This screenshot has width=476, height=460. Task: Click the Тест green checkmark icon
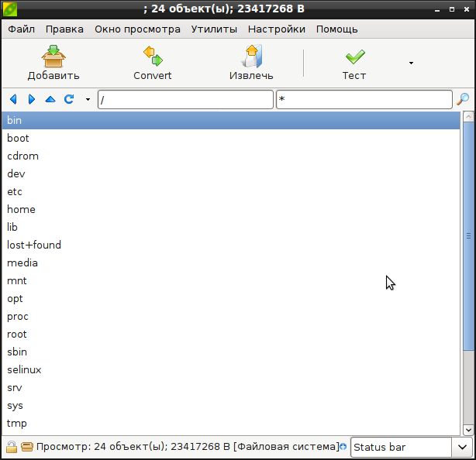click(x=354, y=57)
